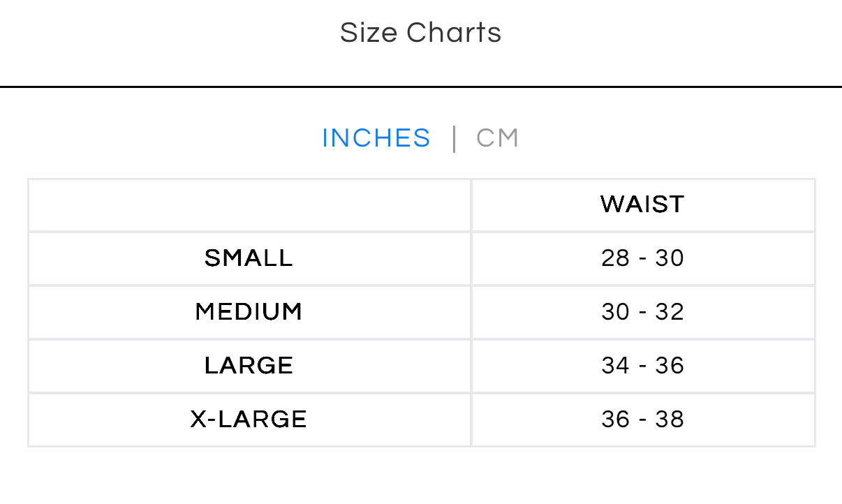Switch to the INCHES unit tab
842x504 pixels.
[376, 138]
